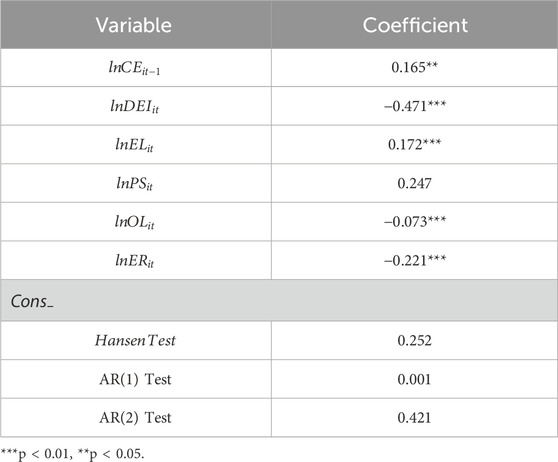Click the lnDEI variable cell
The image size is (558, 462).
135,106
